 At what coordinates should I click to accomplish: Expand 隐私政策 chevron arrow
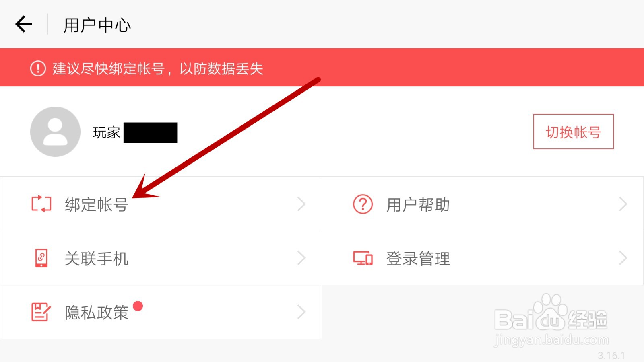[301, 312]
